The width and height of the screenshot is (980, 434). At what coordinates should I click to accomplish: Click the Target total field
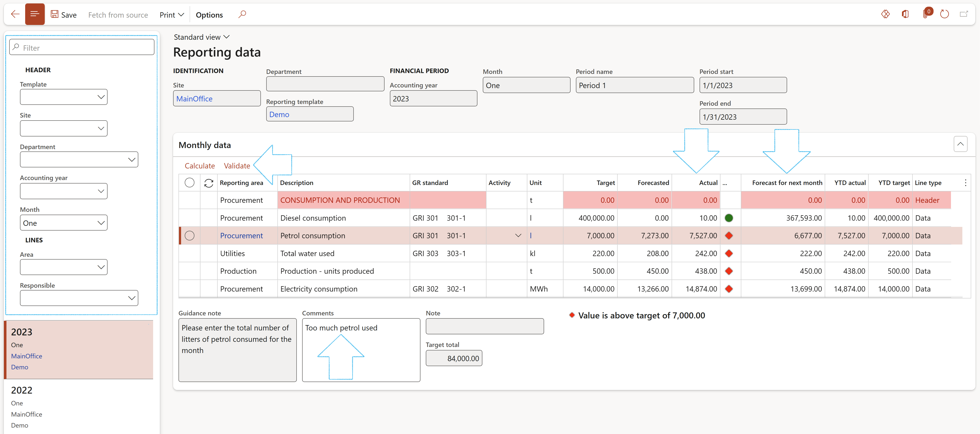pyautogui.click(x=454, y=358)
